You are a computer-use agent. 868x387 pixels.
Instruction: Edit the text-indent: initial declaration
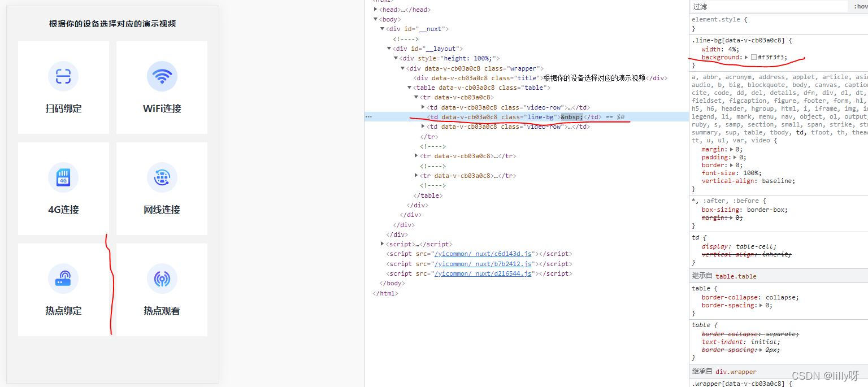click(741, 342)
